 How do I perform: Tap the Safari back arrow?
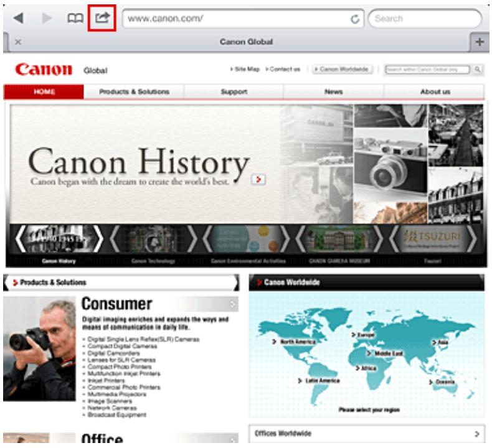19,18
